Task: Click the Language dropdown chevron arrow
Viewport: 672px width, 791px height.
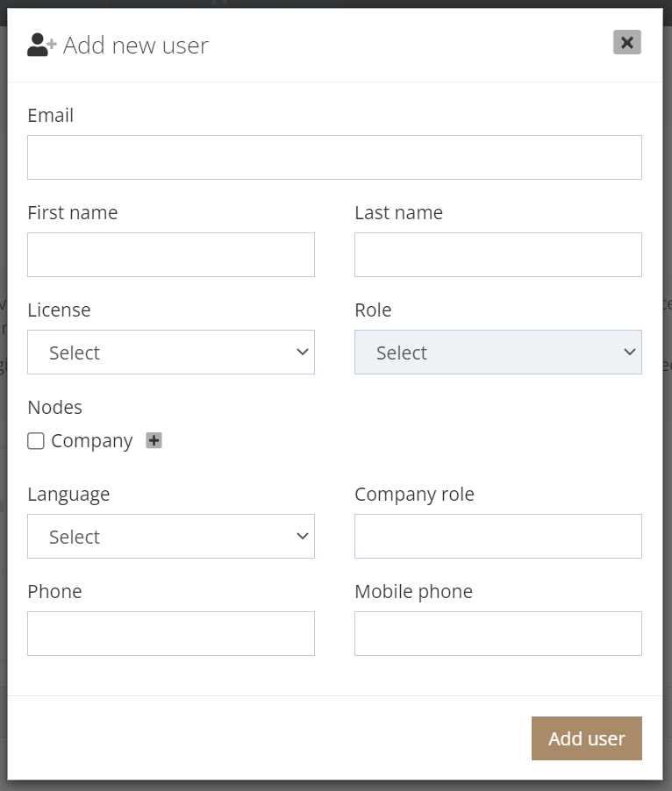Action: coord(302,536)
